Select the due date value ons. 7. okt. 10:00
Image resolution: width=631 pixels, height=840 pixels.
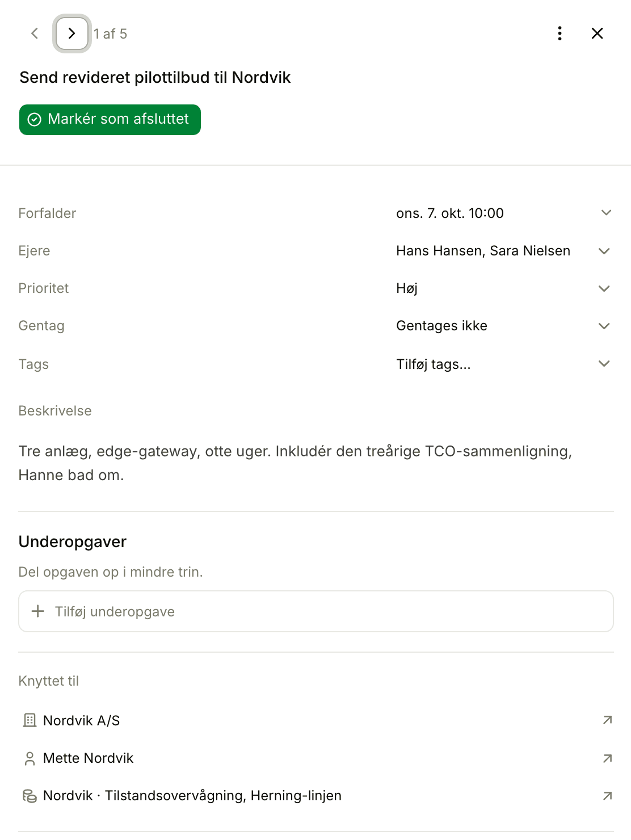(x=450, y=213)
